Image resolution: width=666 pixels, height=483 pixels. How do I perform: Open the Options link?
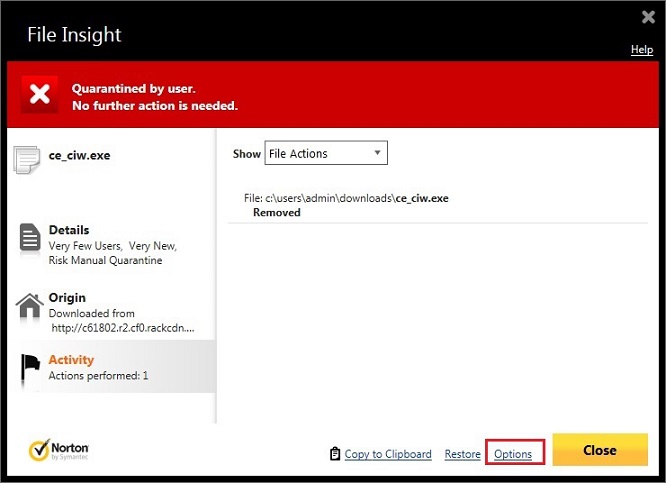(x=513, y=454)
